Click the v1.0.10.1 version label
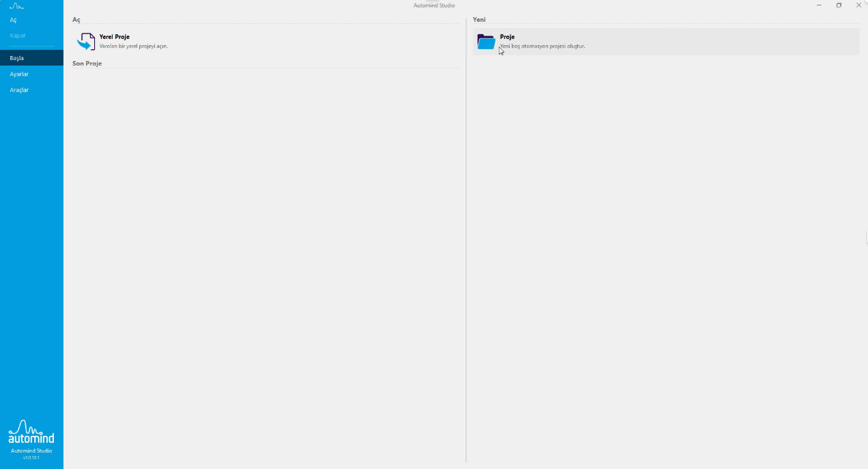Image resolution: width=868 pixels, height=469 pixels. tap(31, 457)
